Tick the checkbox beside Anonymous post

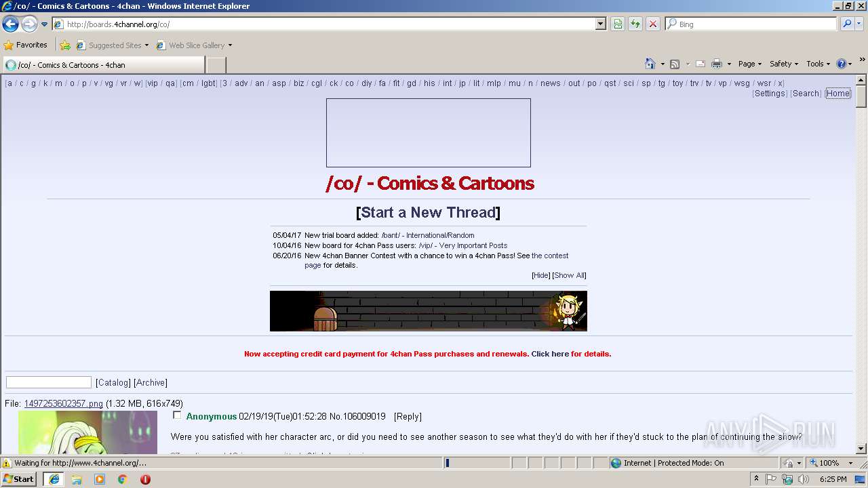177,415
